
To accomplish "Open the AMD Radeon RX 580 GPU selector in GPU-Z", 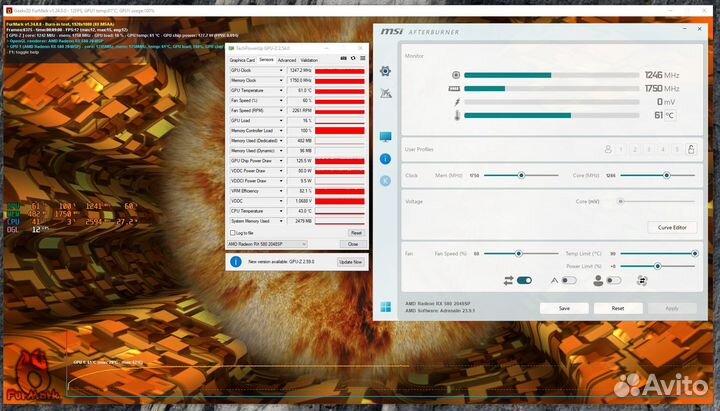I will 267,244.
